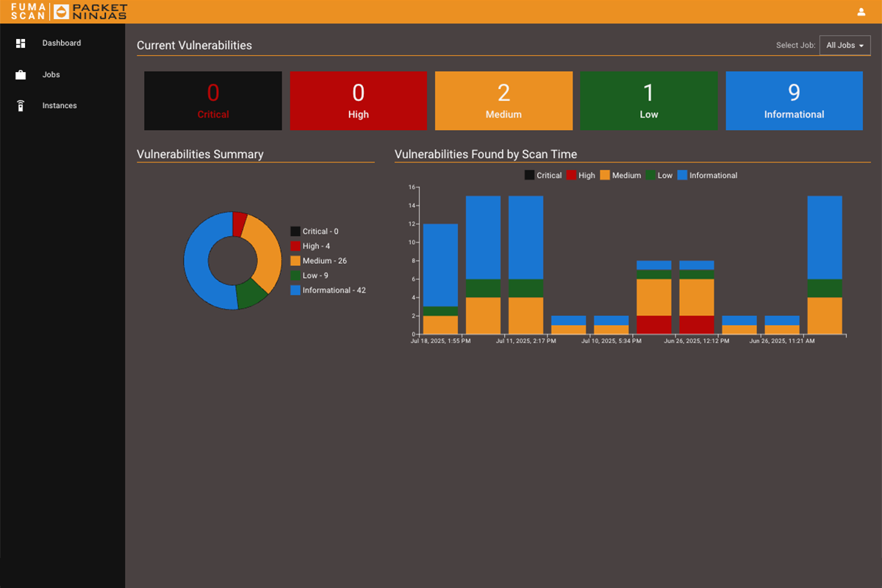This screenshot has width=882, height=588.
Task: Click the Dashboard grid icon in sidebar
Action: click(21, 43)
